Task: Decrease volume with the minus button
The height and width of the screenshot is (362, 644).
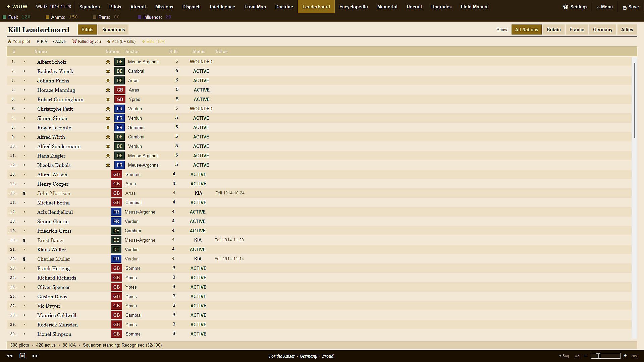Action: point(586,356)
